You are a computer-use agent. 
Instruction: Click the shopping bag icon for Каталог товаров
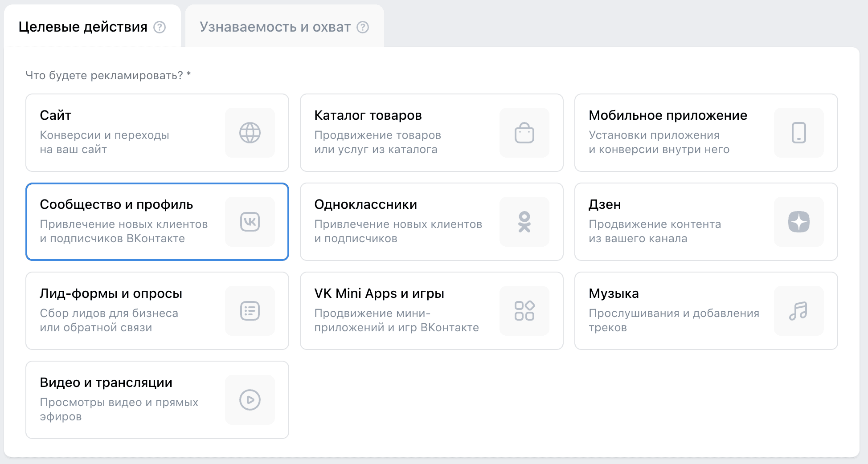click(524, 133)
